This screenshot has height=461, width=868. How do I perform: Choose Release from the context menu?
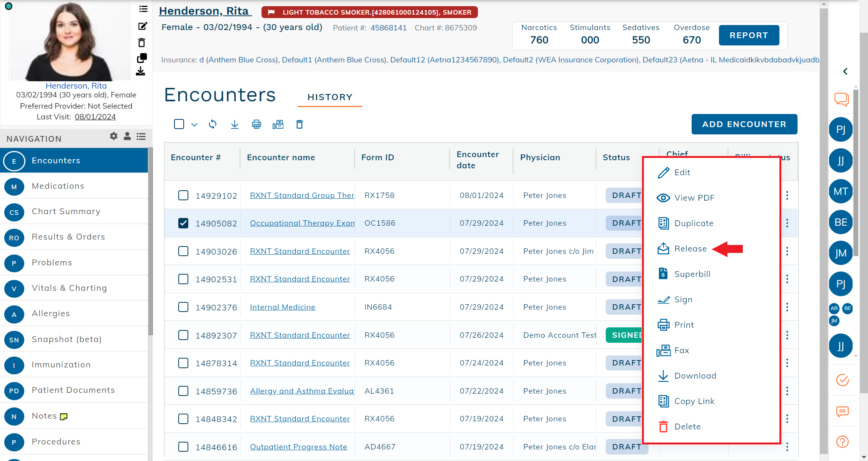point(690,249)
